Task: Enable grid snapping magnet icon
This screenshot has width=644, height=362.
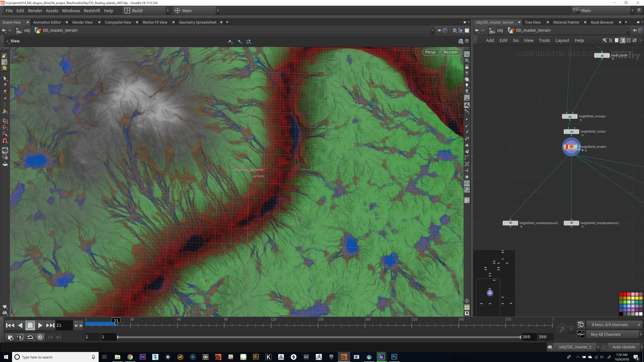Action: (5, 121)
